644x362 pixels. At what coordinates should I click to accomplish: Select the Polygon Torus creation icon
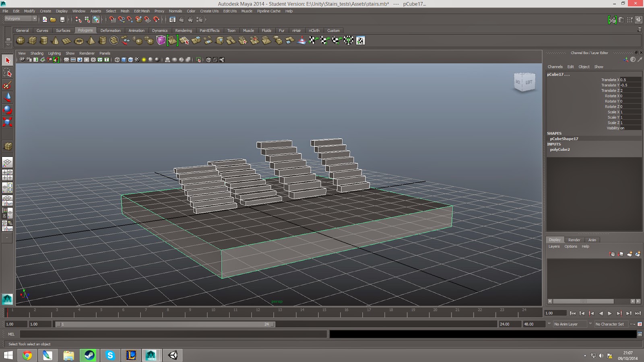(x=78, y=40)
